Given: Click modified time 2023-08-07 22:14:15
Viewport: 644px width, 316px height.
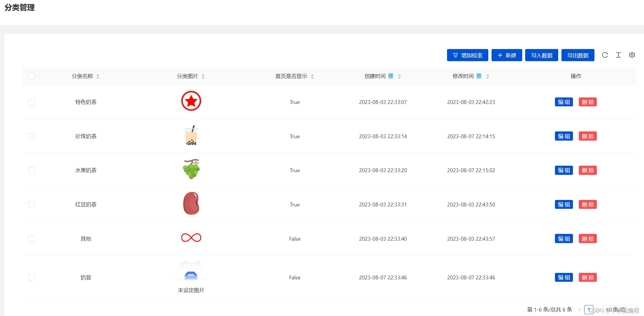Looking at the screenshot, I should [471, 136].
